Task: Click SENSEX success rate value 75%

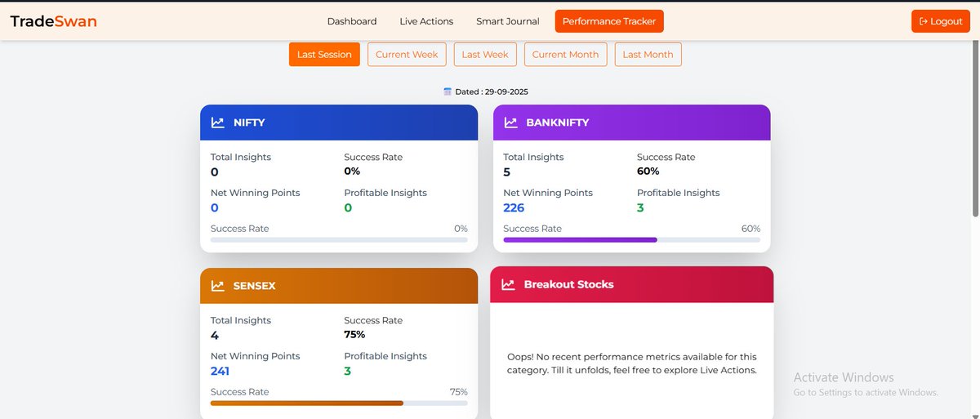Action: [355, 335]
